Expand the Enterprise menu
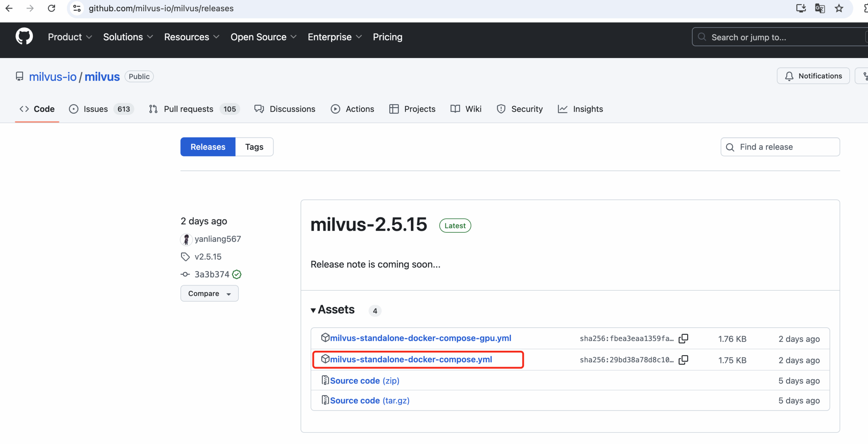 pos(335,37)
